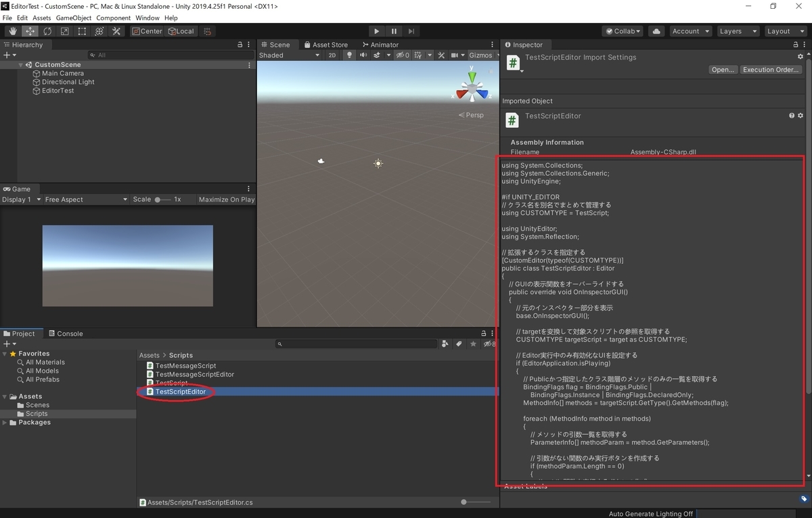
Task: Open the File menu
Action: tap(7, 18)
